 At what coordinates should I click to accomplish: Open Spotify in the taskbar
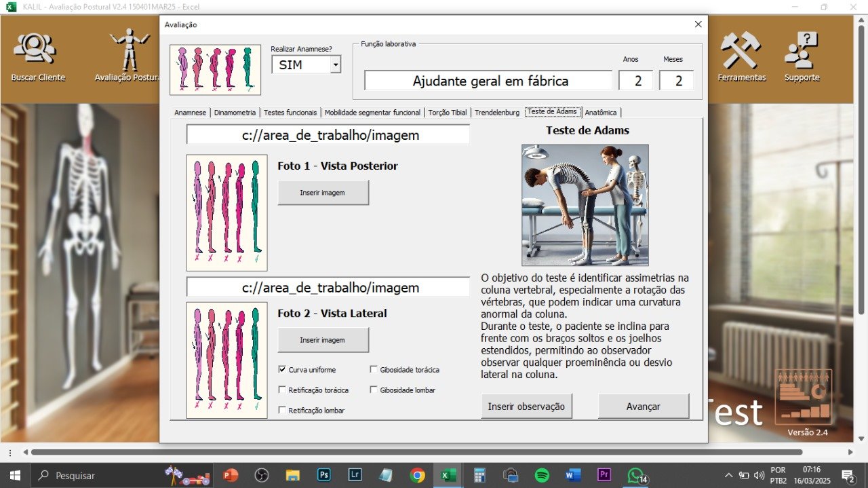(542, 475)
